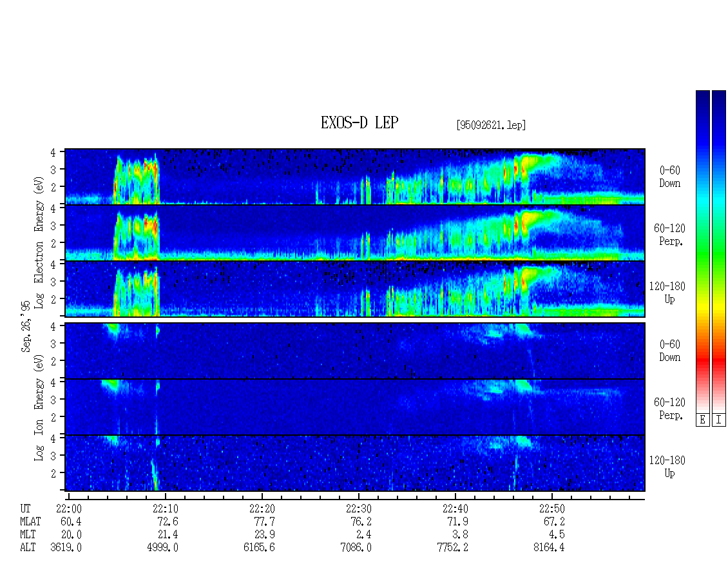The height and width of the screenshot is (564, 728).
Task: Click the MLAT row label
Action: point(31,521)
